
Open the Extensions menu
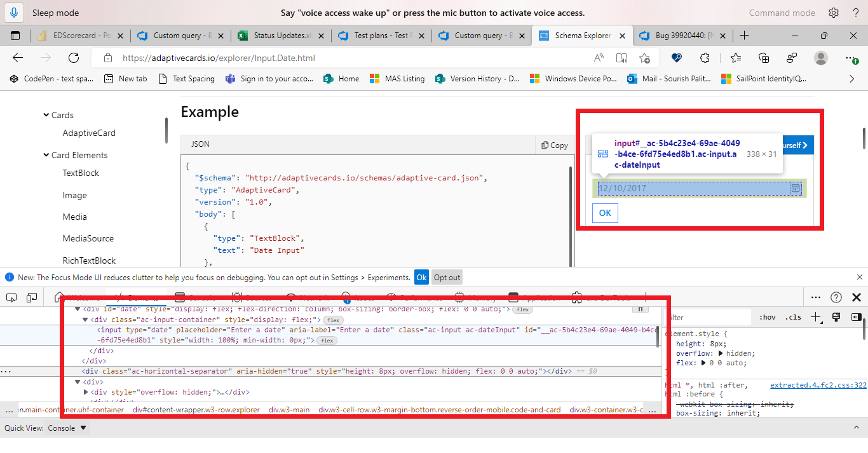705,58
